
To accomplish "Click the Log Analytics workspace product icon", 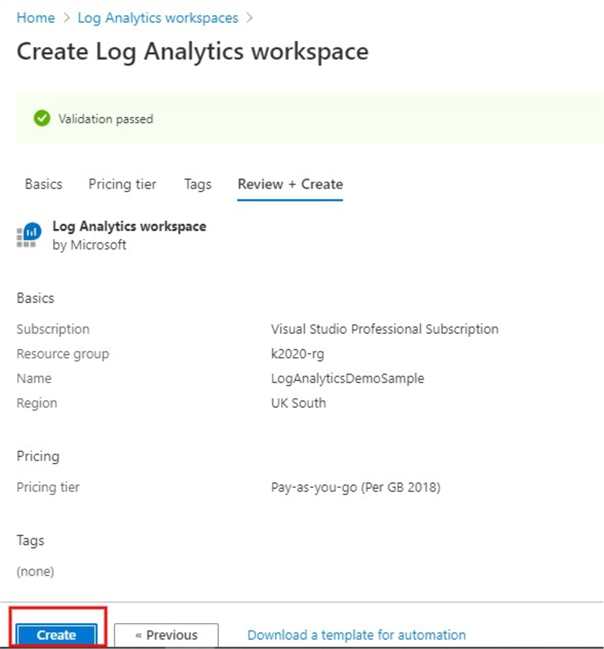I will coord(29,235).
